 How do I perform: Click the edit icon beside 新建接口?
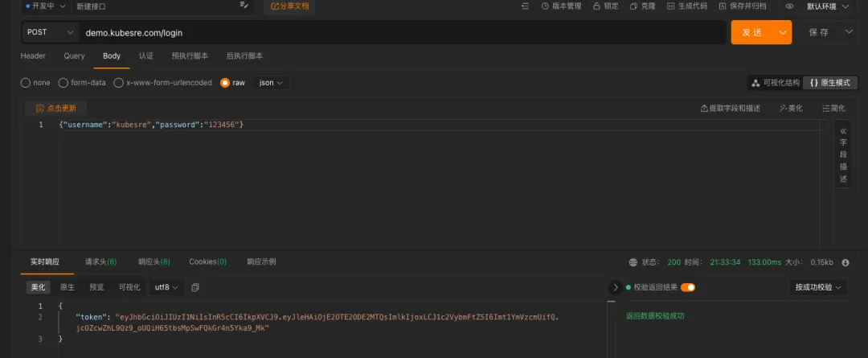point(244,6)
